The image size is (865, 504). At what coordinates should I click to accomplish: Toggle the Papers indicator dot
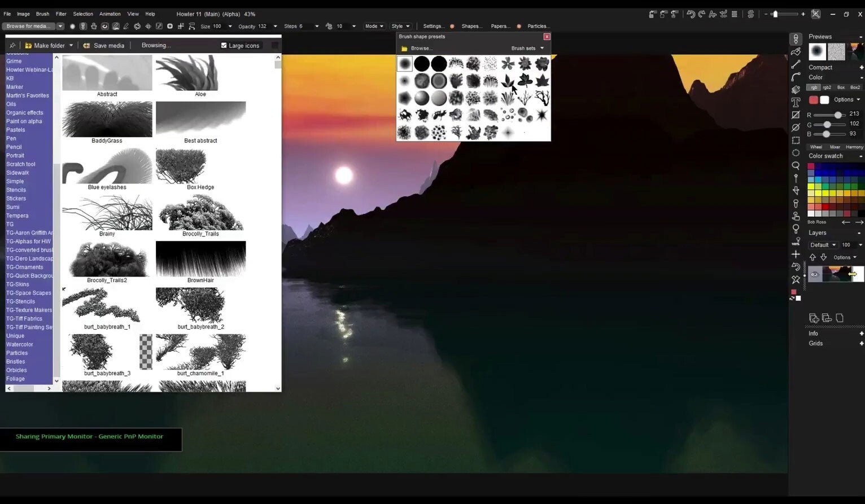point(518,26)
